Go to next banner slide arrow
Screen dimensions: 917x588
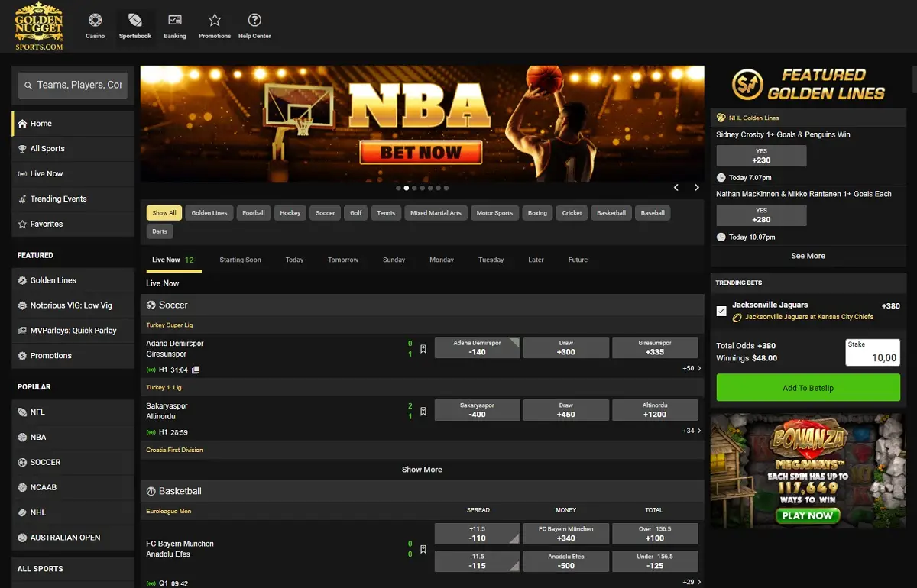tap(697, 187)
